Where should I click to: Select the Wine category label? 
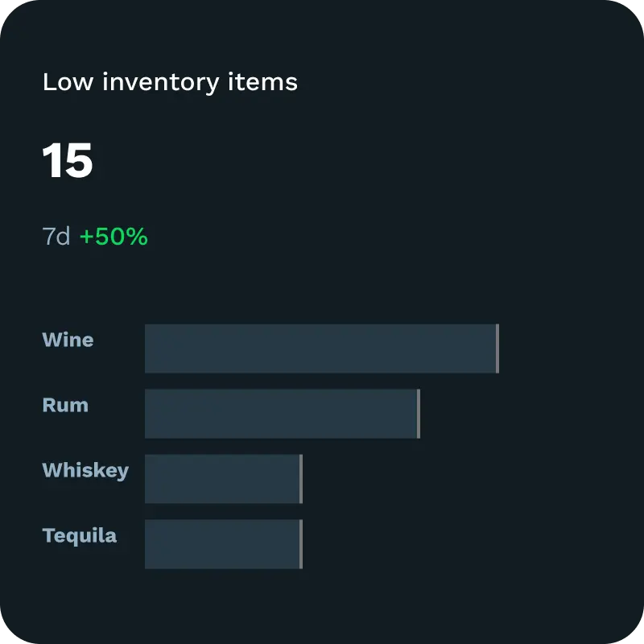point(68,340)
